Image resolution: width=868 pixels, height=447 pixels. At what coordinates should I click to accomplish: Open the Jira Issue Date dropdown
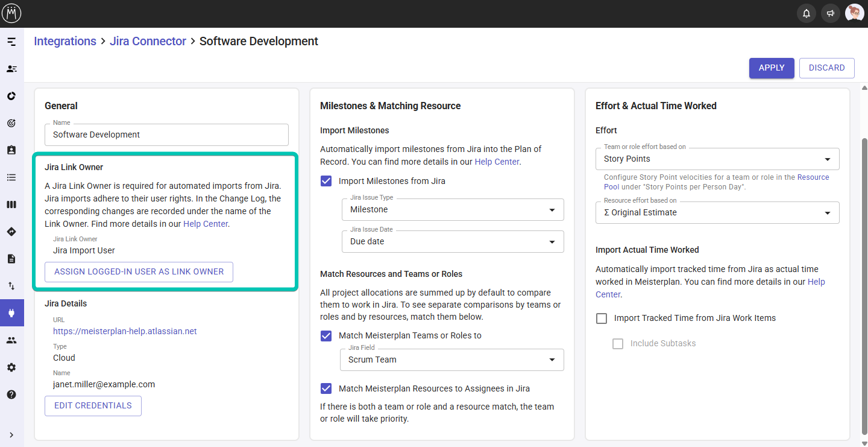pos(453,241)
